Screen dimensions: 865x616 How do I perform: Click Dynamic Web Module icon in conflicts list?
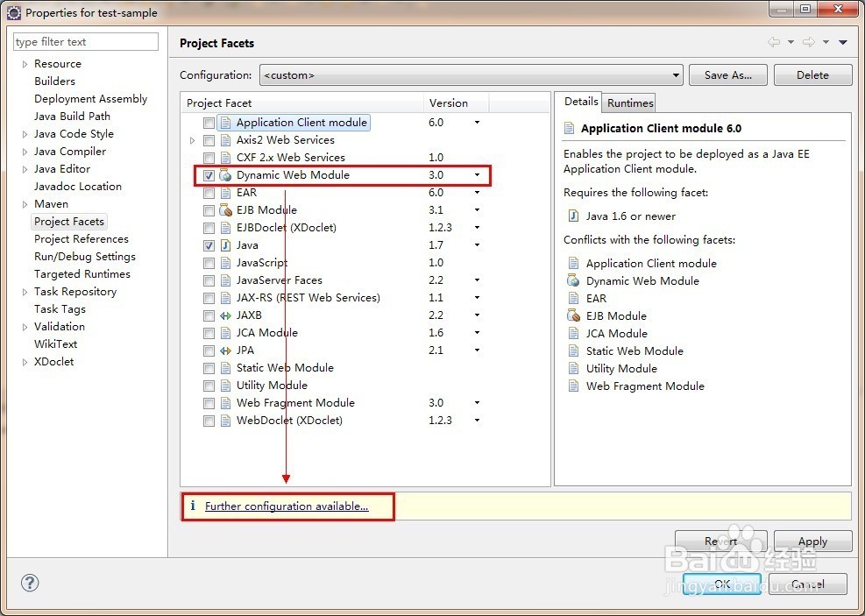coord(573,280)
